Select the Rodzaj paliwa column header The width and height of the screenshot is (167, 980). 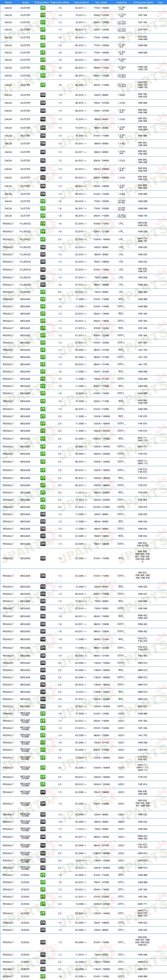pos(42,2)
